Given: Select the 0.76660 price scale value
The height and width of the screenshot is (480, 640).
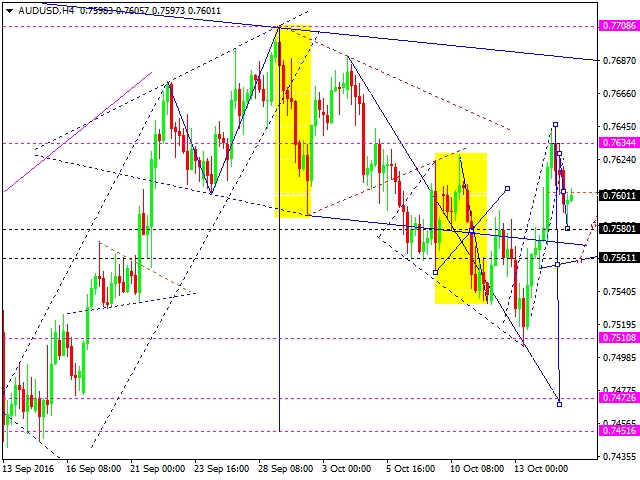Looking at the screenshot, I should pyautogui.click(x=620, y=94).
